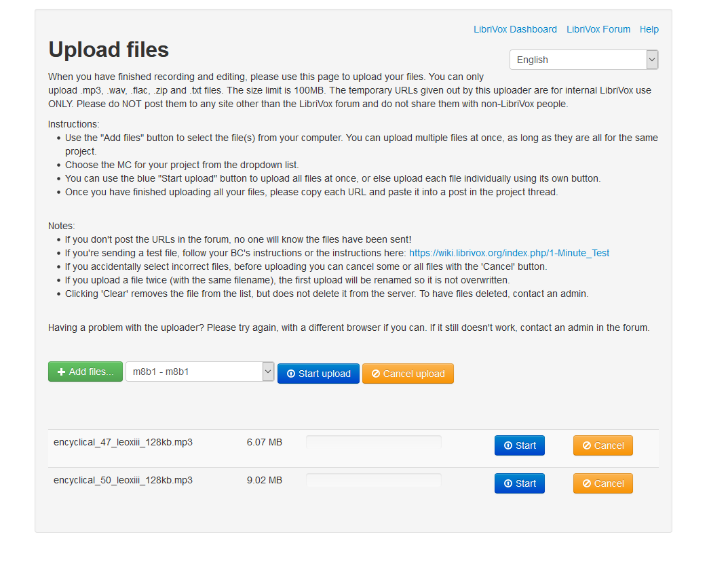The image size is (728, 581).
Task: Select the file name encyclical_50_leoxiii_128kb.mp3
Action: click(x=123, y=480)
